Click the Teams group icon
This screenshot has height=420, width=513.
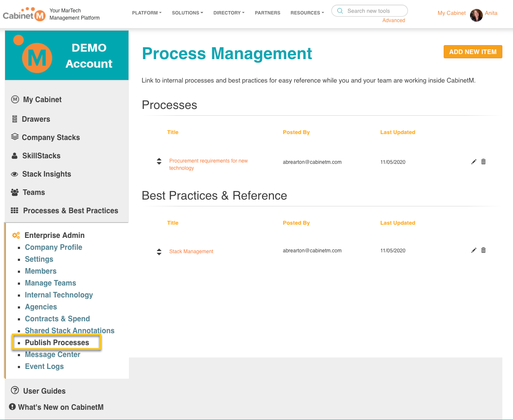coord(15,192)
